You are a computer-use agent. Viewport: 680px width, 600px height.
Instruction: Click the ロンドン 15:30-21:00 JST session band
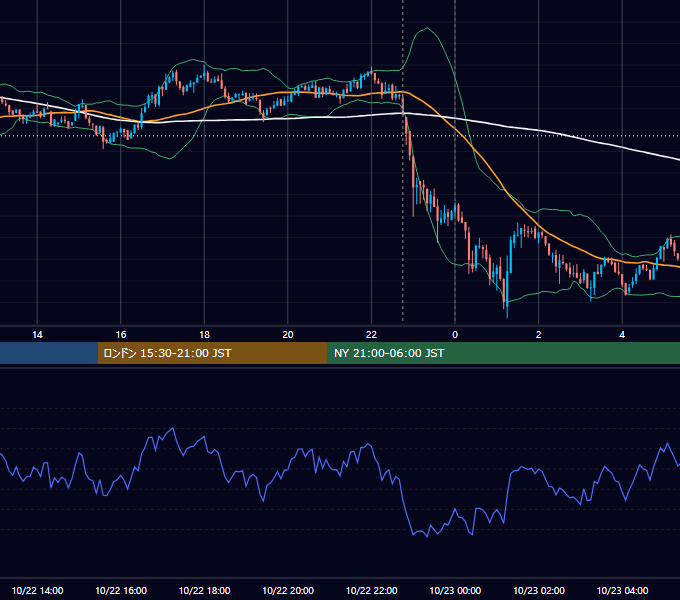(212, 353)
